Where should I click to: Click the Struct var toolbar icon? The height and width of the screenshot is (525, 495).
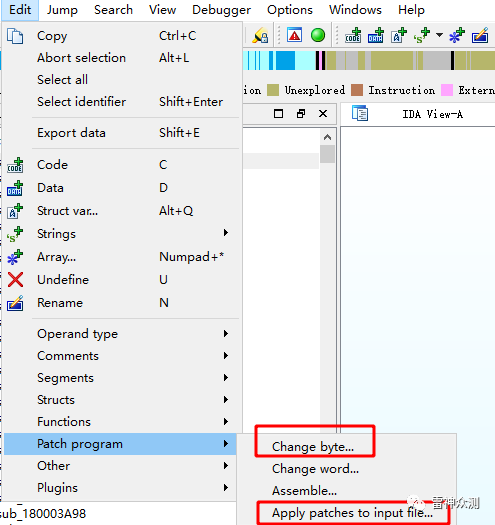pyautogui.click(x=399, y=35)
